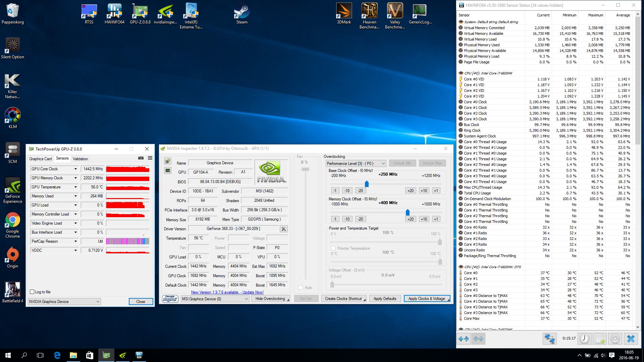Click the driver version tools icon in NVIDIA Inspector
The image size is (644, 362).
pyautogui.click(x=284, y=229)
